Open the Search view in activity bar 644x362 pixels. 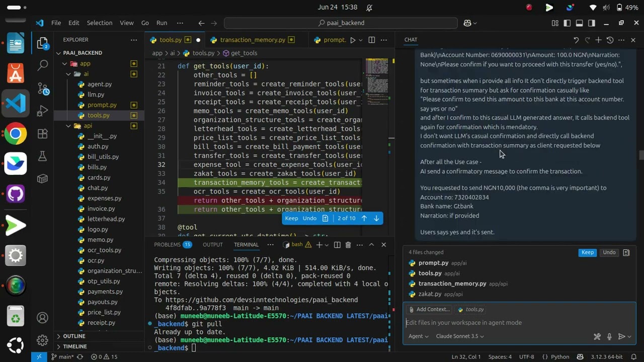point(43,65)
